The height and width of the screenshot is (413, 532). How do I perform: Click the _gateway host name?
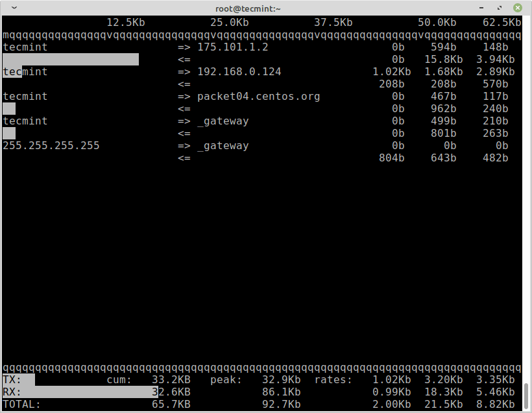(223, 121)
